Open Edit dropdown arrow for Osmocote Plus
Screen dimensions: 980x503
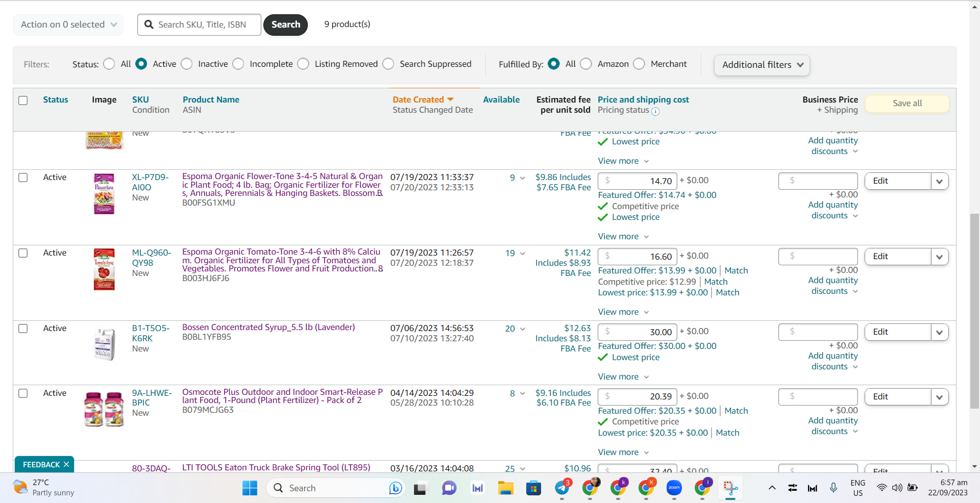(x=940, y=397)
